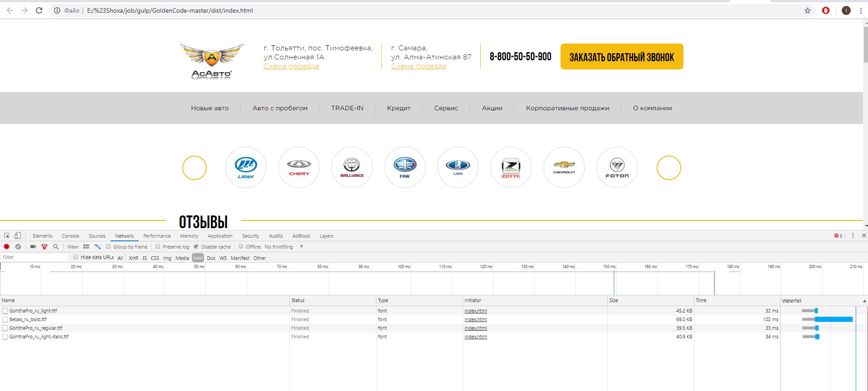The image size is (868, 391).
Task: Check Hide data URLs
Action: tap(76, 257)
